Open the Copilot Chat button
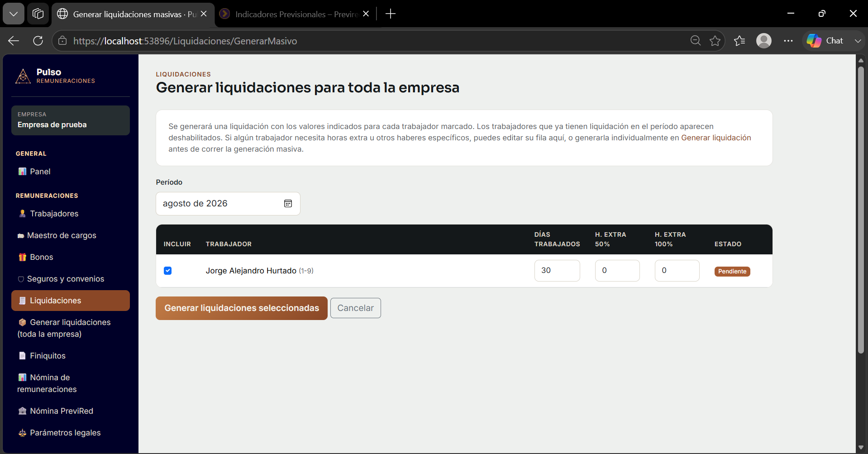Viewport: 868px width, 454px height. [825, 41]
